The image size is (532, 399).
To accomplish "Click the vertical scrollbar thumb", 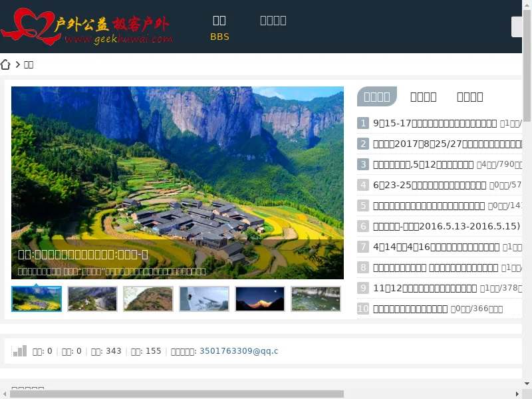I will [527, 65].
